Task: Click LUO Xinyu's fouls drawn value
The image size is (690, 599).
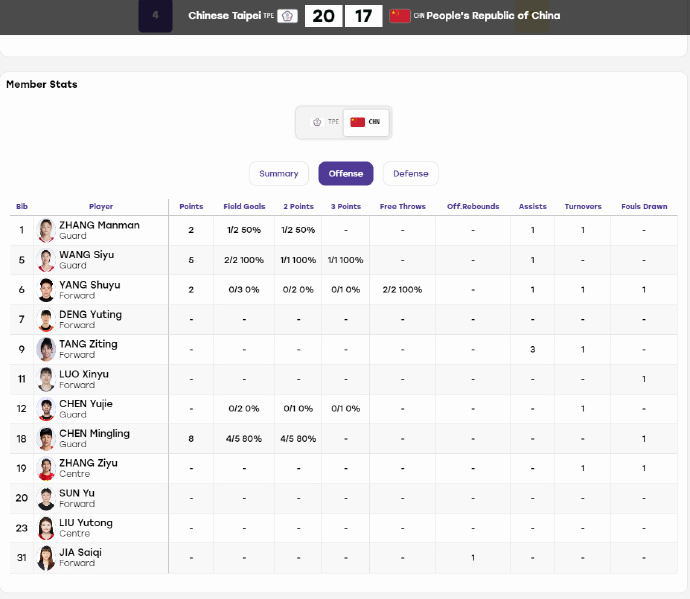Action: click(644, 379)
